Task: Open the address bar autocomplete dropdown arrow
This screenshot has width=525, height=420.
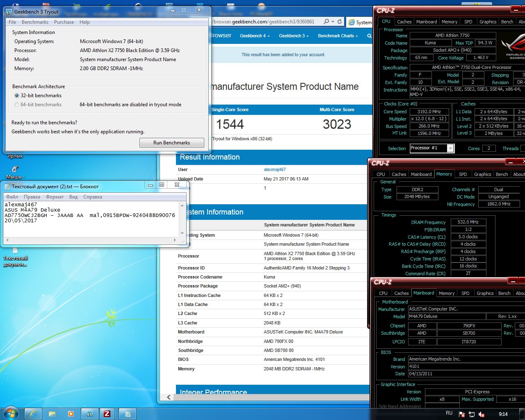Action: [x=333, y=22]
